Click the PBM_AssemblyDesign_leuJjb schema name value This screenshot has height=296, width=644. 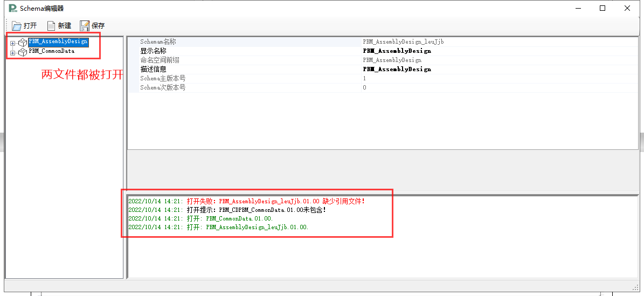[403, 42]
